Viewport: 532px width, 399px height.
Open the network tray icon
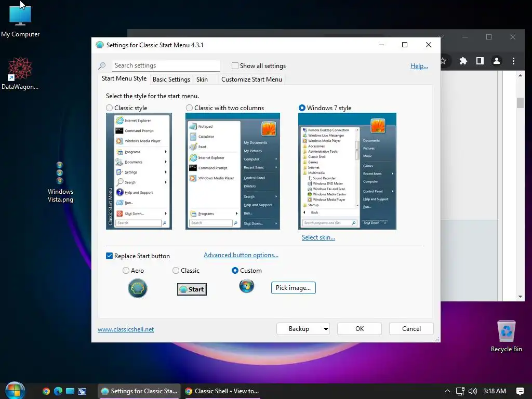tap(460, 391)
